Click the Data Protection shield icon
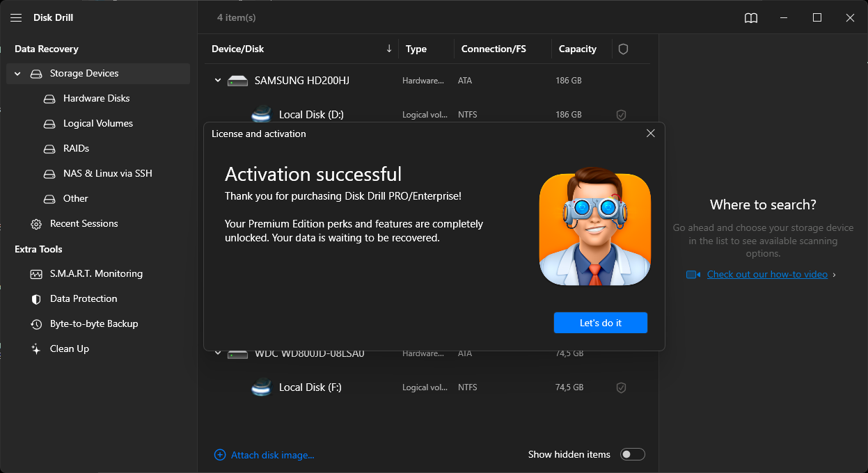This screenshot has width=868, height=473. coord(36,299)
